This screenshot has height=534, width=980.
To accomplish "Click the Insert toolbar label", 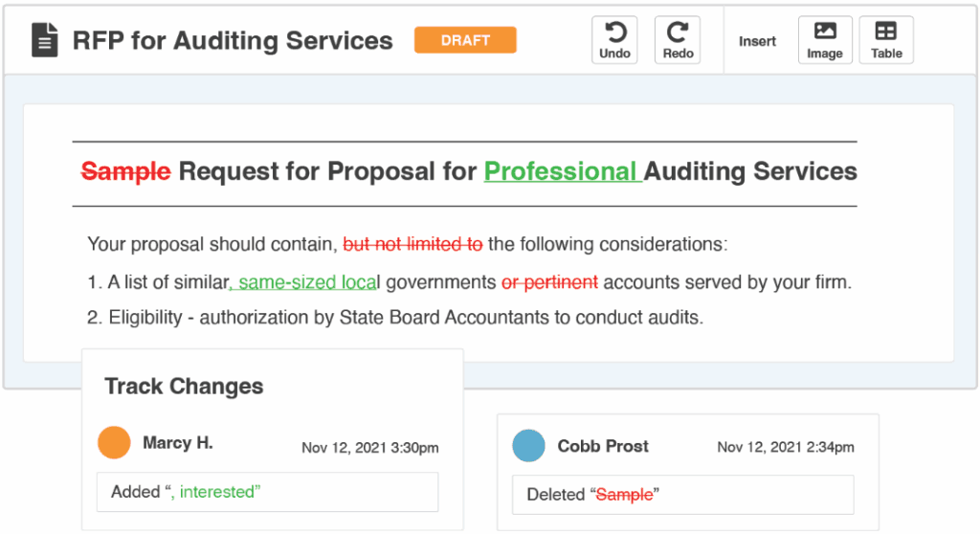I will (x=757, y=41).
